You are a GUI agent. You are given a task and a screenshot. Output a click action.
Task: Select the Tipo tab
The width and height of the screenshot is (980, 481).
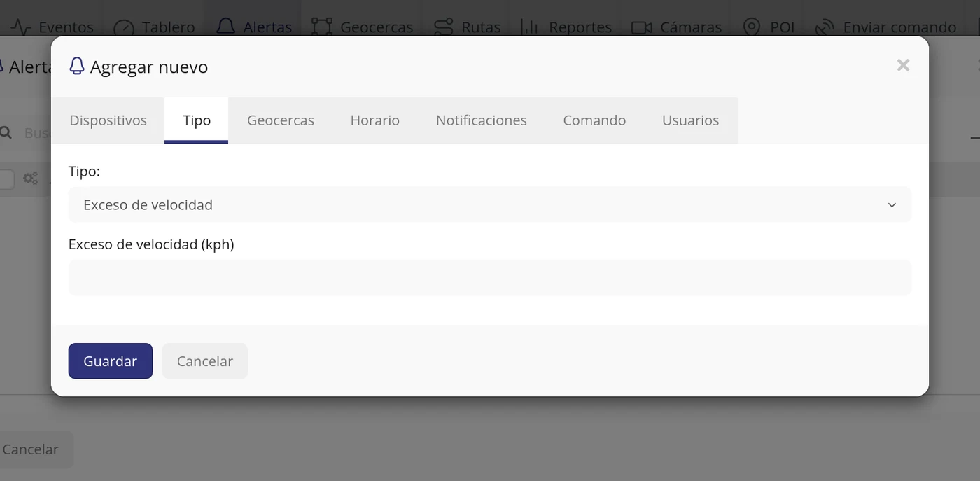197,120
